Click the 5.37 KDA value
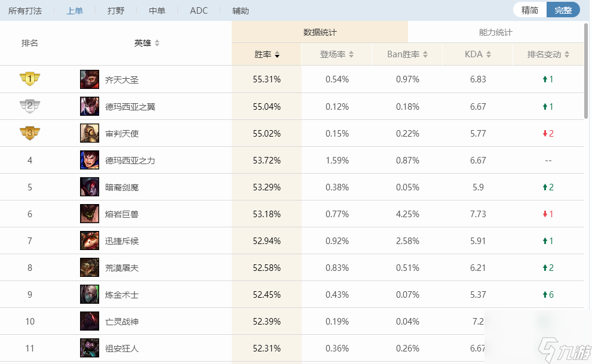Viewport: 592px width, 364px height. point(478,295)
